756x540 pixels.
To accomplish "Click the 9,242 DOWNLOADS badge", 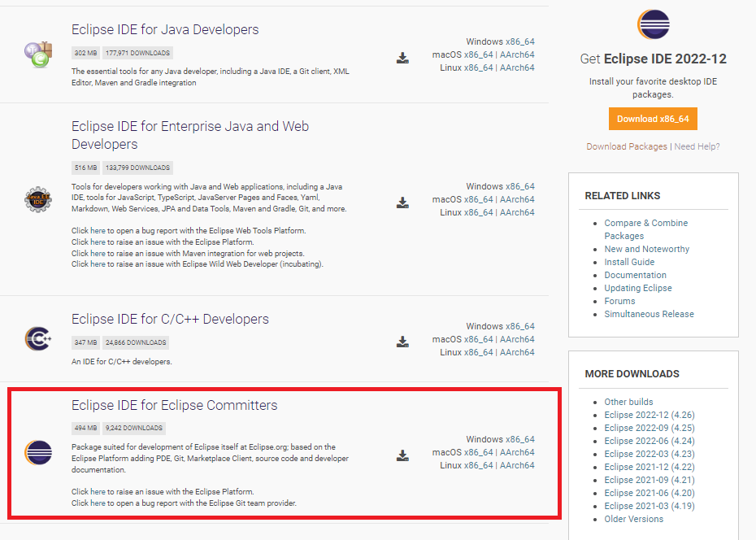I will pyautogui.click(x=134, y=428).
